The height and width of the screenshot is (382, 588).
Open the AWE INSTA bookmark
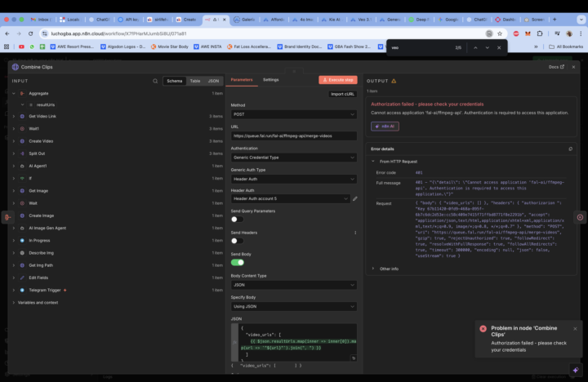tap(207, 47)
